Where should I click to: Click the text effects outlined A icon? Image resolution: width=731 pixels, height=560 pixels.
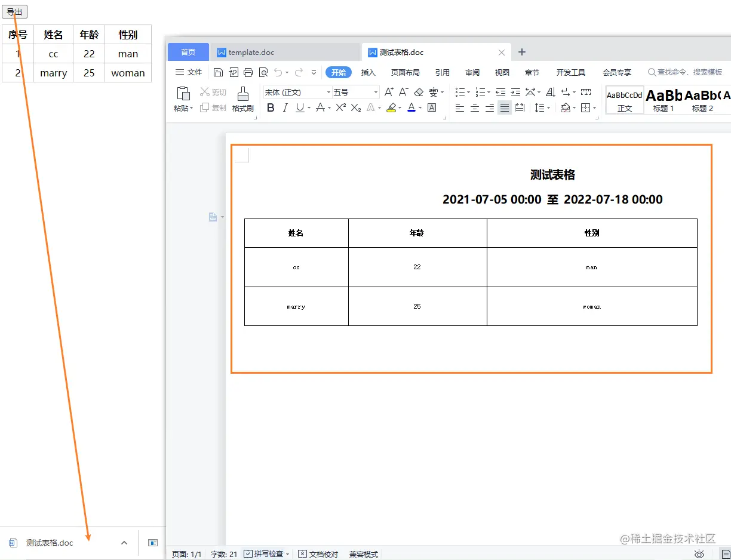coord(371,108)
